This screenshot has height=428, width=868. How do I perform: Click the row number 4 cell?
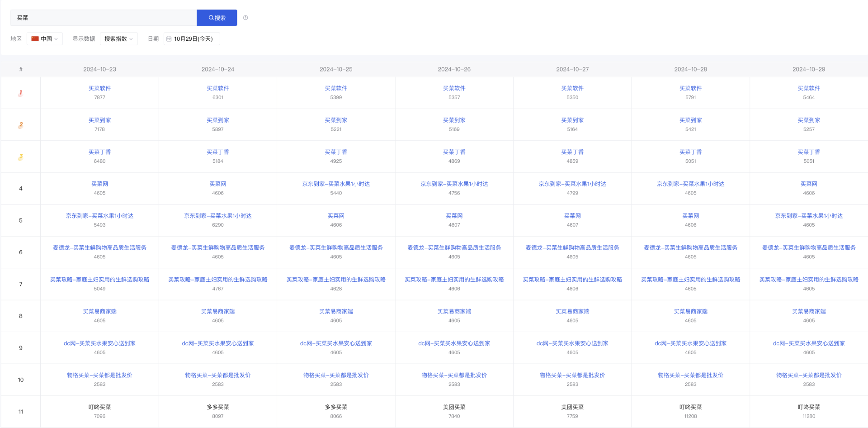click(21, 189)
